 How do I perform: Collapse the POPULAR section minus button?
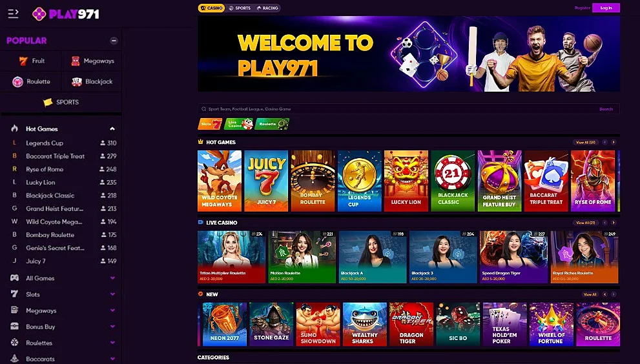[x=114, y=41]
